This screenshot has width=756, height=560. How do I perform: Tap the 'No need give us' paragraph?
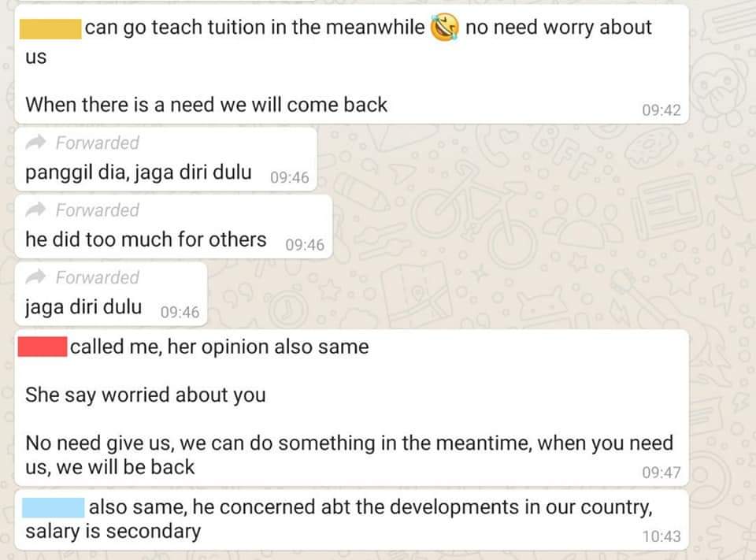pyautogui.click(x=349, y=454)
